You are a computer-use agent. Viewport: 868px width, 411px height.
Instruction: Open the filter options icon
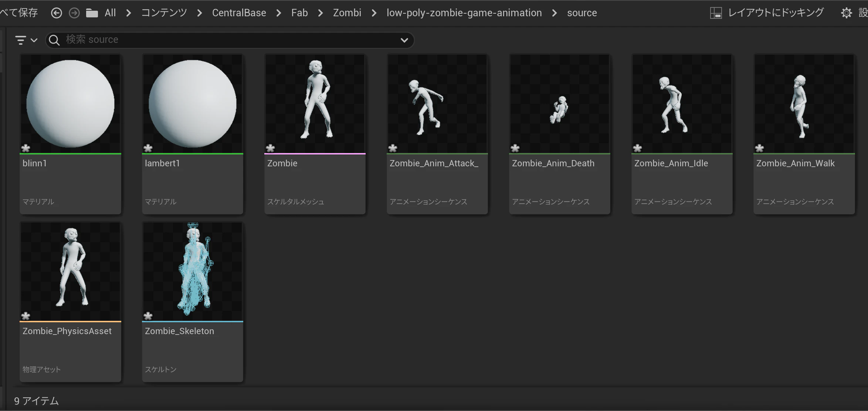click(21, 40)
